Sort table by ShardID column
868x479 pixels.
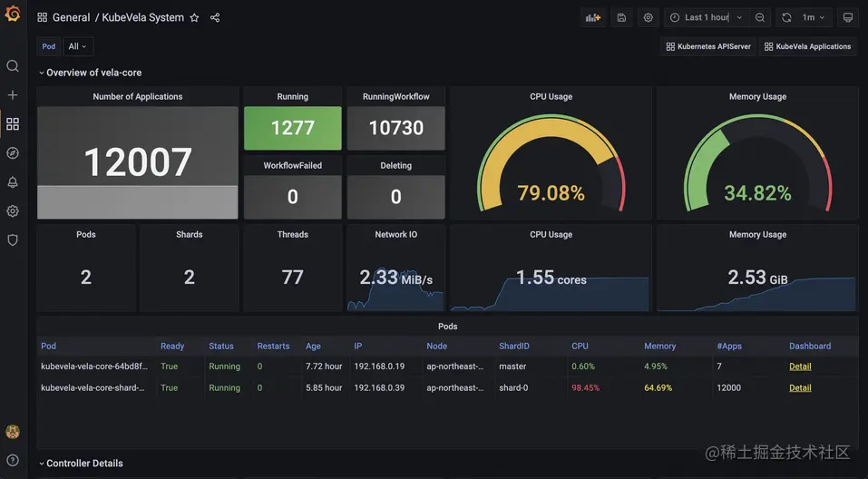point(513,347)
